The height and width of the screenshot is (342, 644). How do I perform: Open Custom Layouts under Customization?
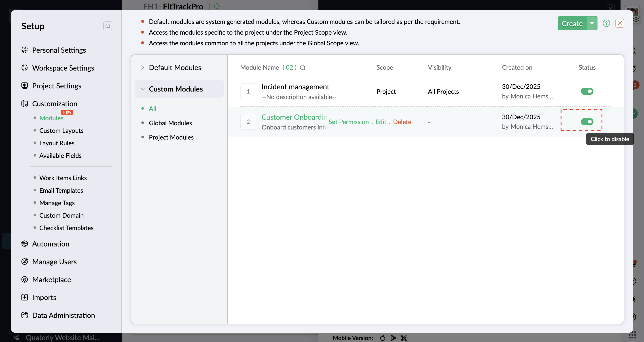[61, 130]
